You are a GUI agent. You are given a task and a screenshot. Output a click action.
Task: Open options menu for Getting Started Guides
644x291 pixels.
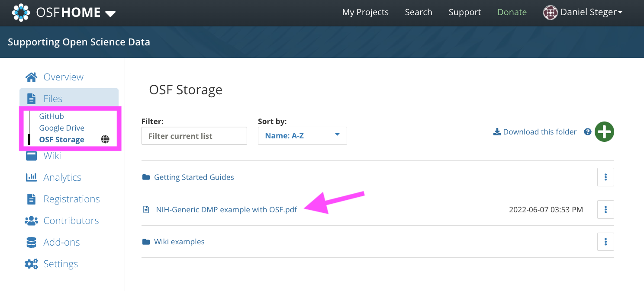(x=605, y=177)
